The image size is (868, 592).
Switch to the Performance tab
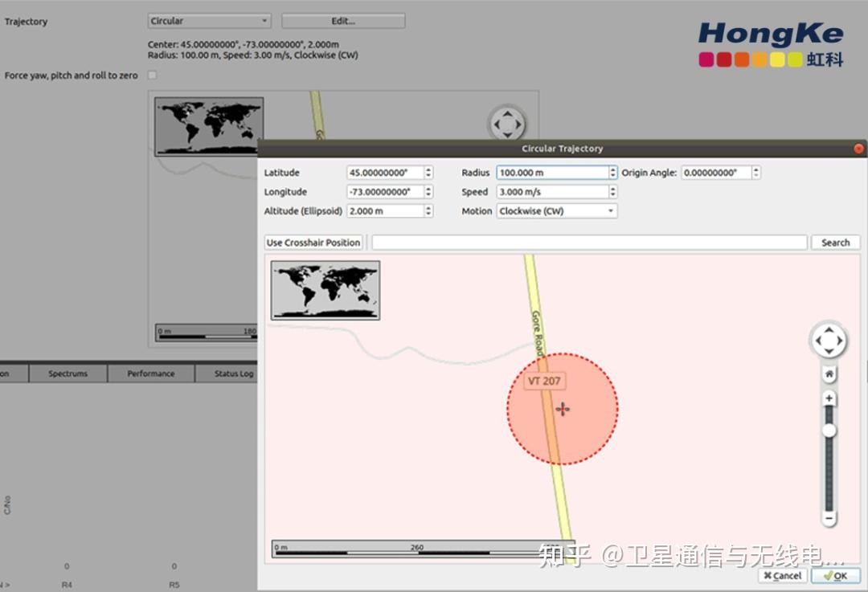pyautogui.click(x=150, y=373)
